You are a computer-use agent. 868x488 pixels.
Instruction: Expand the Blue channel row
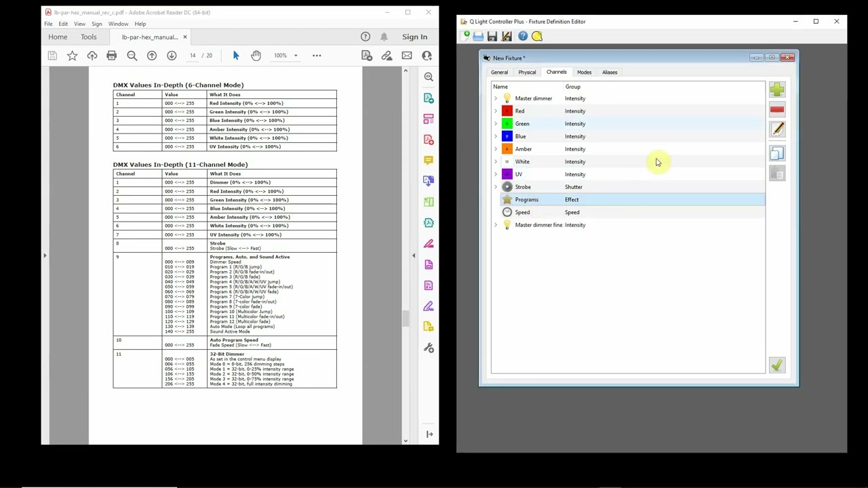[496, 136]
